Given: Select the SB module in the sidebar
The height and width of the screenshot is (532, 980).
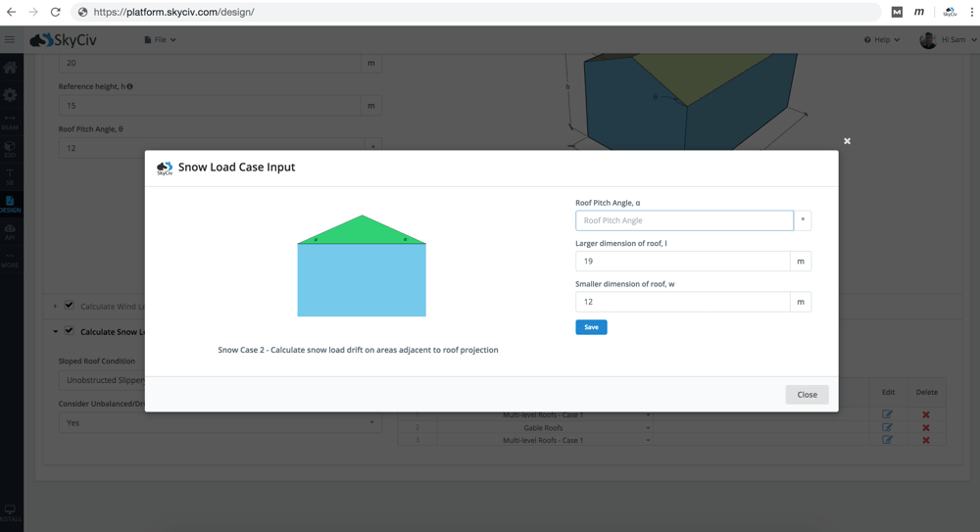Looking at the screenshot, I should pyautogui.click(x=10, y=176).
